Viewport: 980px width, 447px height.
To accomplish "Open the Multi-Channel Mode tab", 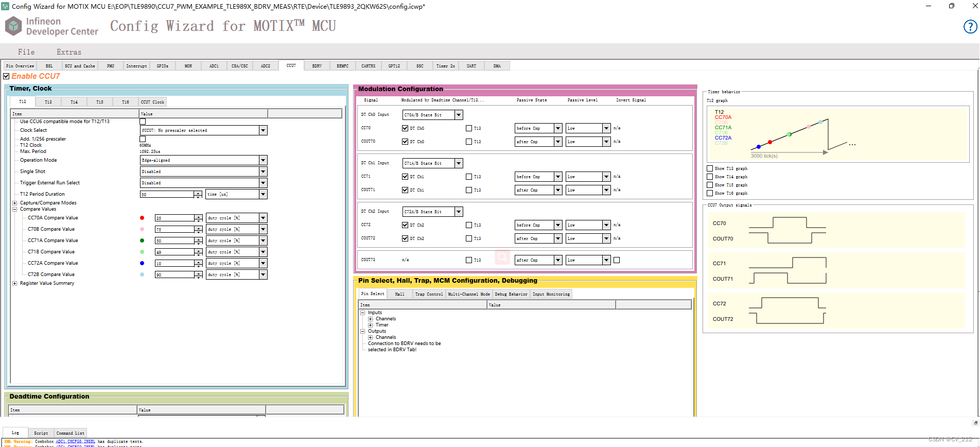I will 469,294.
